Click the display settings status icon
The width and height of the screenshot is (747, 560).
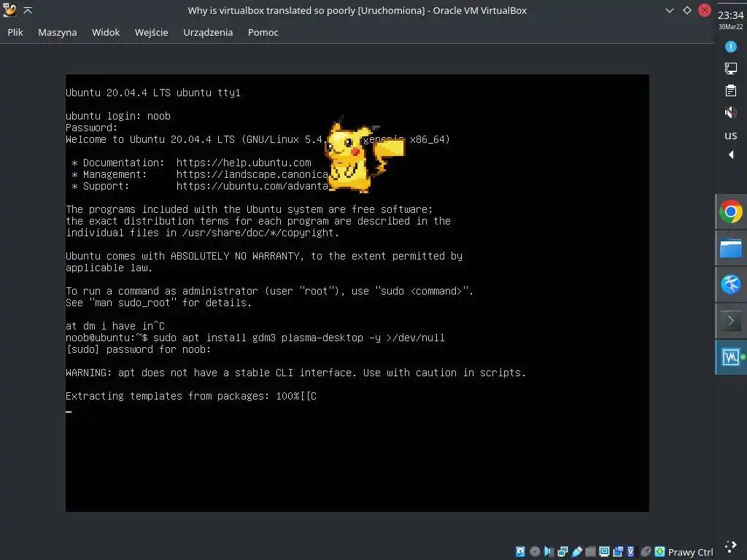(x=604, y=551)
